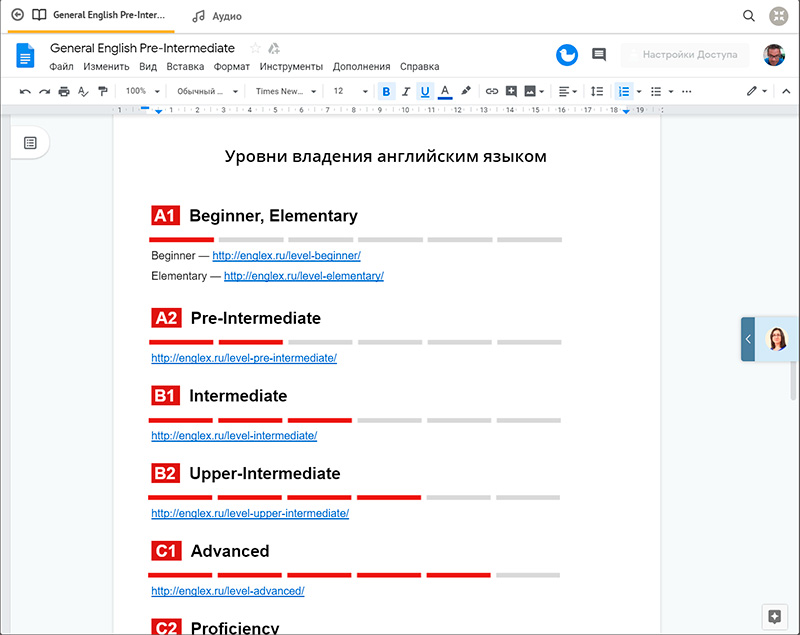Toggle bold formatting
The height and width of the screenshot is (635, 800).
(x=386, y=91)
